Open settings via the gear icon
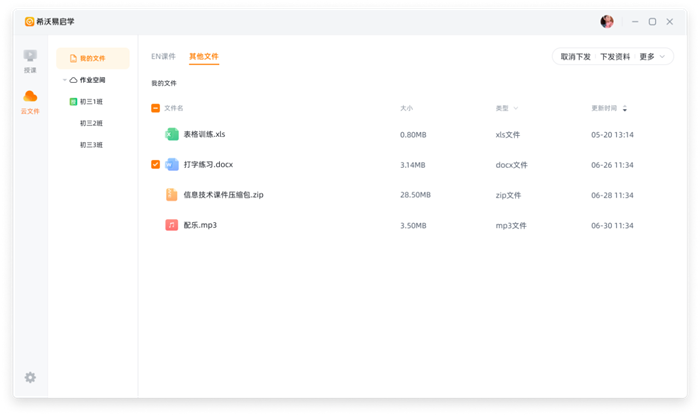The image size is (700, 415). point(30,377)
